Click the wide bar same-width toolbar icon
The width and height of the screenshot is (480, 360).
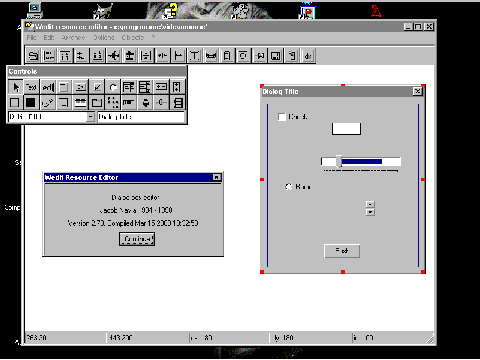[211, 56]
